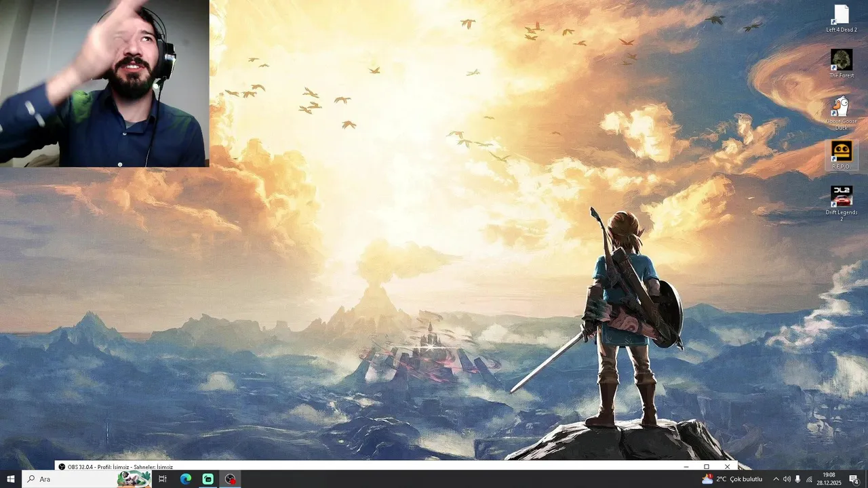Switch to OBS Studio in the taskbar
The height and width of the screenshot is (488, 868).
[x=231, y=479]
